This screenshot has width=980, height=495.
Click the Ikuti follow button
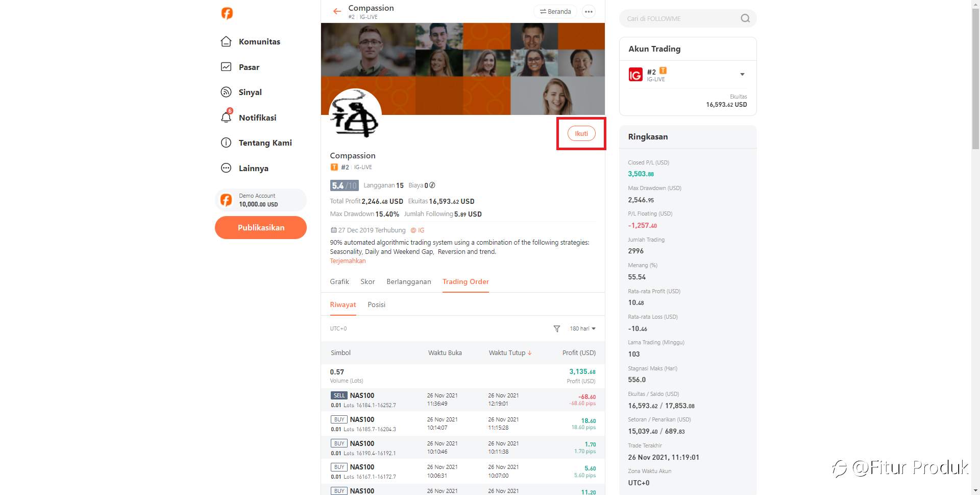[x=581, y=133]
